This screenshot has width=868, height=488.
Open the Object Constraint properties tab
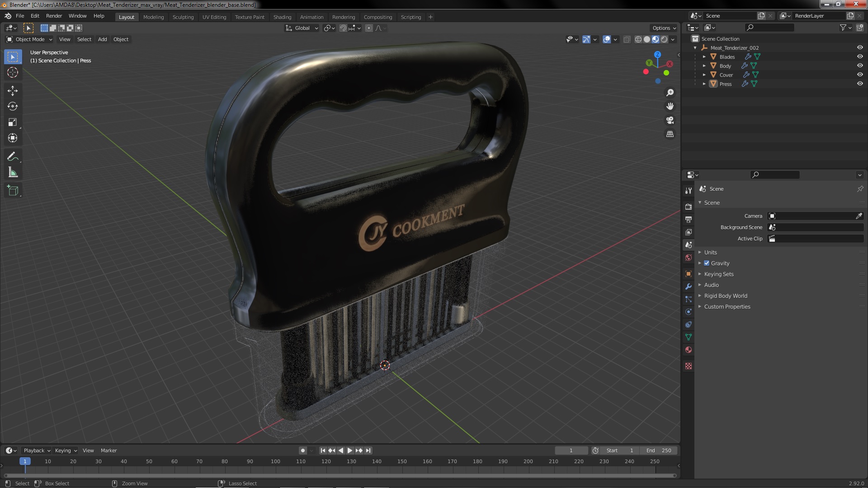689,324
